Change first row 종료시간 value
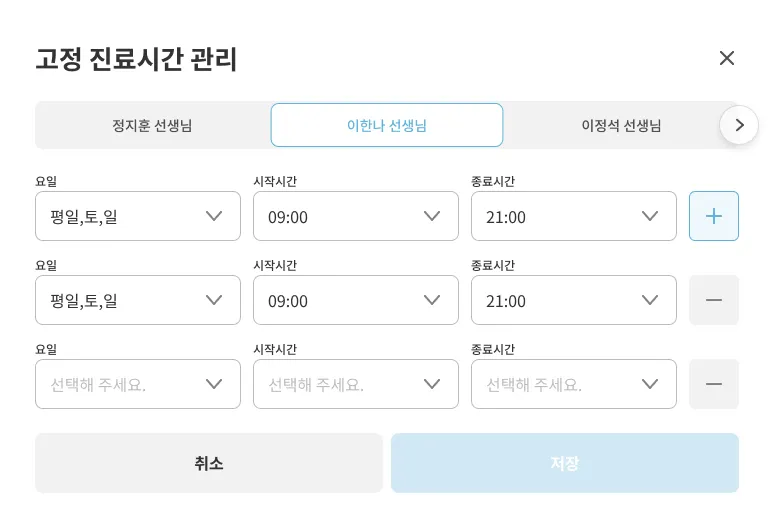This screenshot has width=784, height=530. 573,216
